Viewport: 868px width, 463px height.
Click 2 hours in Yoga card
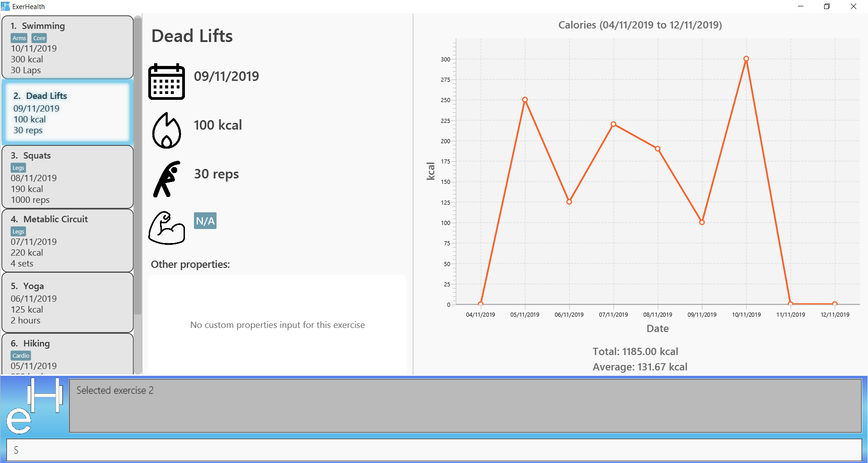point(26,320)
